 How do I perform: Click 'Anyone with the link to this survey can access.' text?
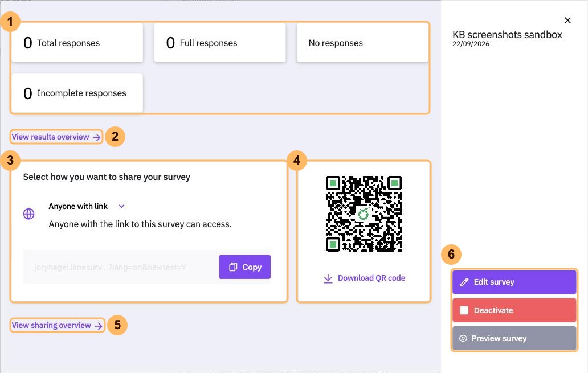coord(140,224)
